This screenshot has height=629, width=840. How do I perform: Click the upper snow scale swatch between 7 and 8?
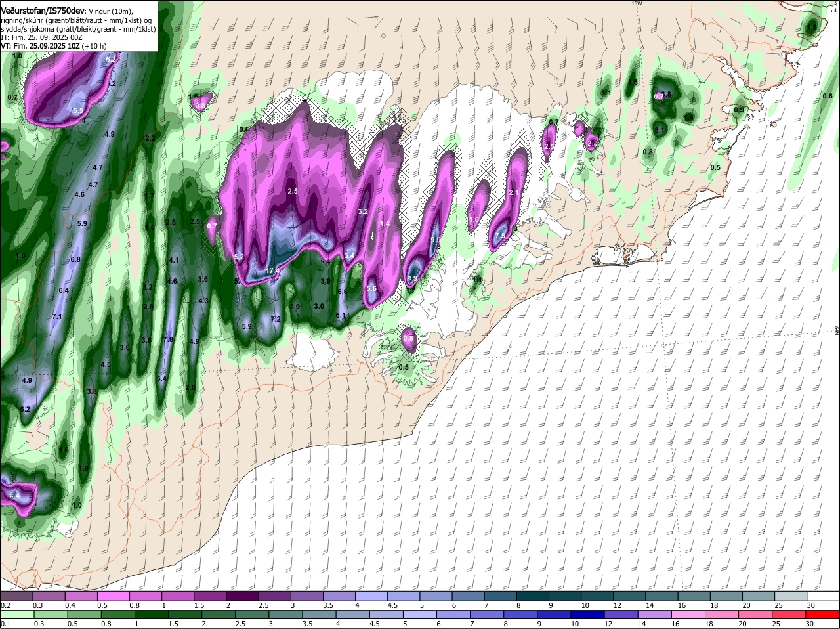[x=500, y=596]
